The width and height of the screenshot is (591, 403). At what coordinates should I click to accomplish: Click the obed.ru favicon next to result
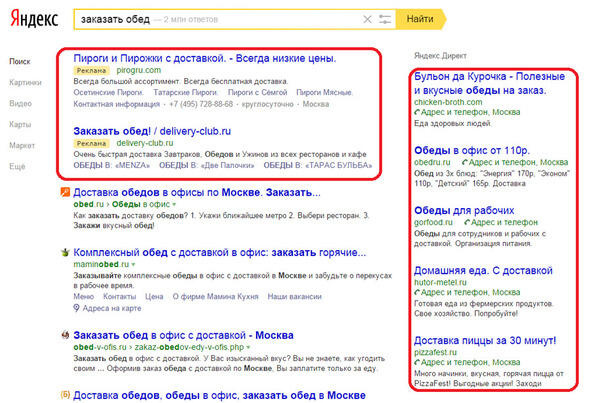(65, 192)
